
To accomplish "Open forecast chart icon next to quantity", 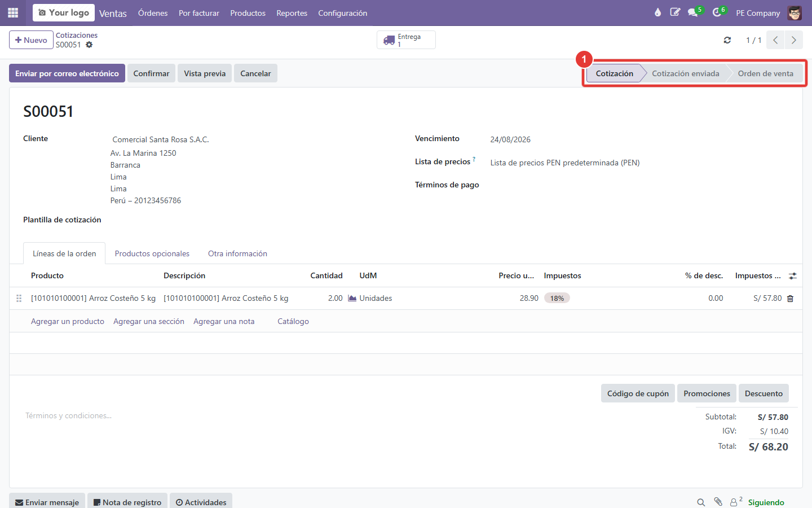I will (352, 298).
